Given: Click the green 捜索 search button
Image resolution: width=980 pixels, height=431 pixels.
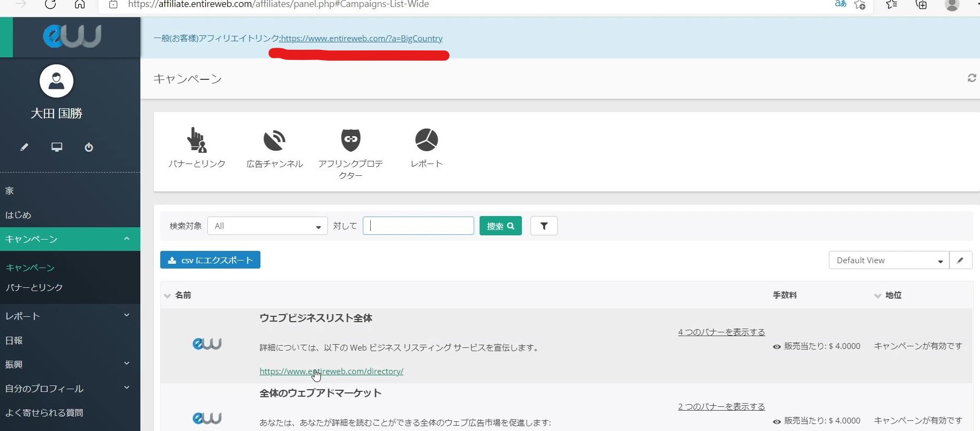Looking at the screenshot, I should [500, 226].
